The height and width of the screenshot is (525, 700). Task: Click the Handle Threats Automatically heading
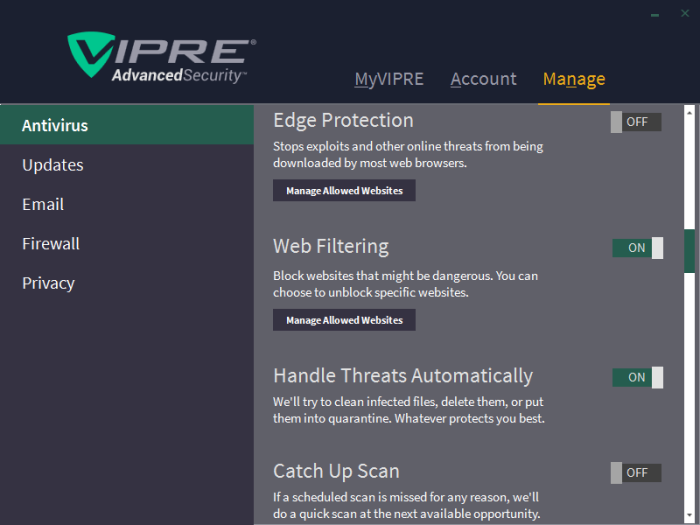403,376
